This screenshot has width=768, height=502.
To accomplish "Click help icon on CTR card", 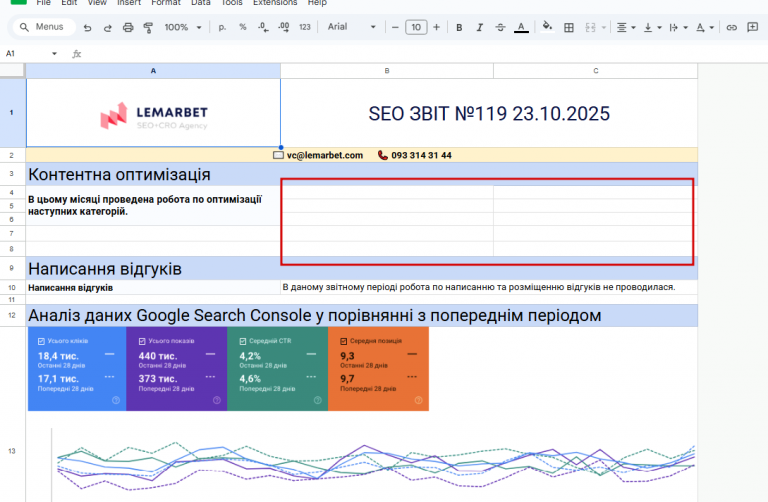I will (x=317, y=400).
